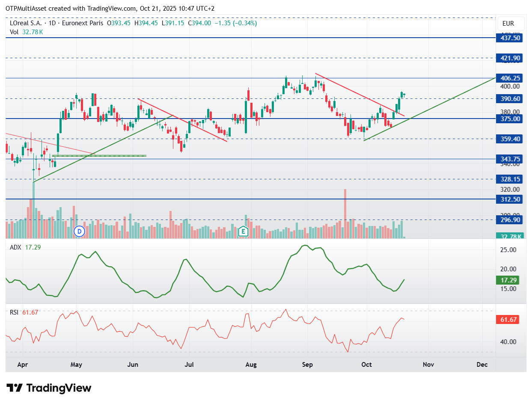The height and width of the screenshot is (404, 532).
Task: Select the 406.25 price level label
Action: 510,78
